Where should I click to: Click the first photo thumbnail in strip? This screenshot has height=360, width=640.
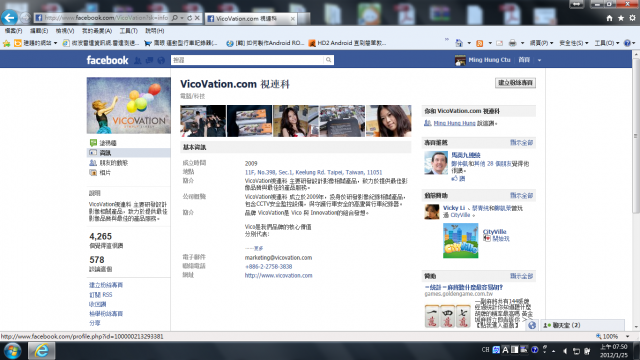(203, 121)
